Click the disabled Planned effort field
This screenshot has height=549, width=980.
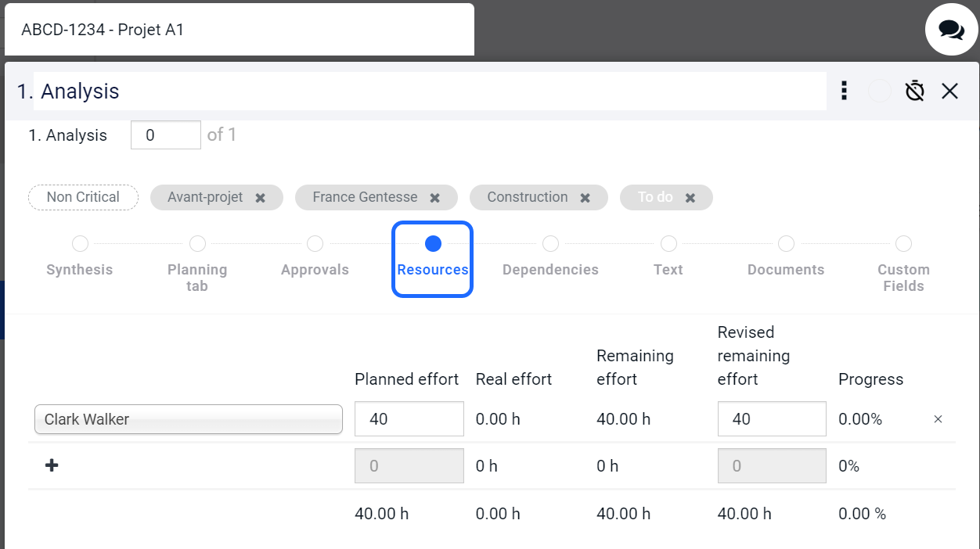coord(409,466)
